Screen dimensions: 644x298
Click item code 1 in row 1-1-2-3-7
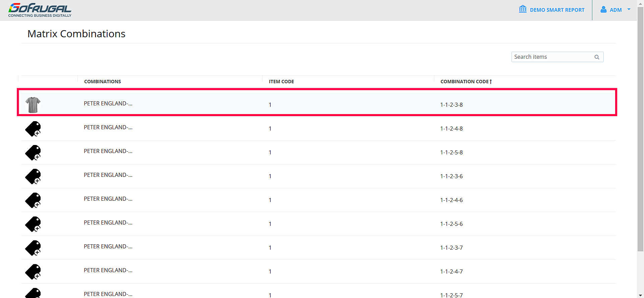(x=270, y=248)
